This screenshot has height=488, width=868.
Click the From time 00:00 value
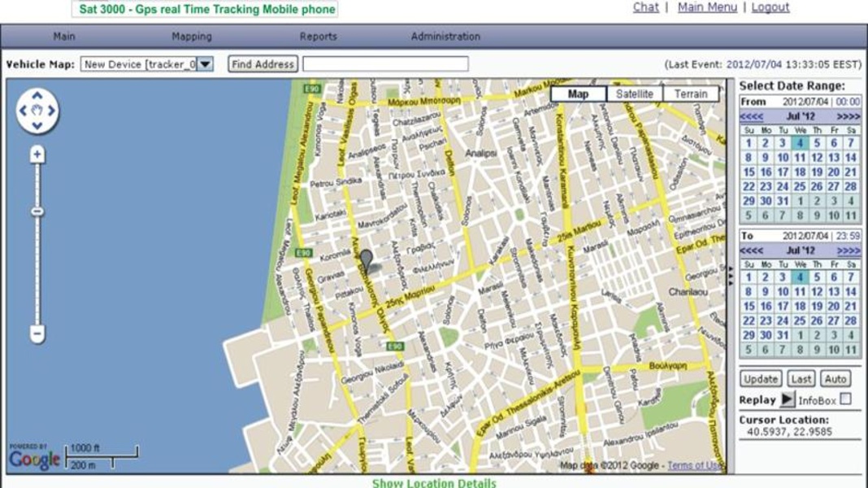(x=848, y=102)
